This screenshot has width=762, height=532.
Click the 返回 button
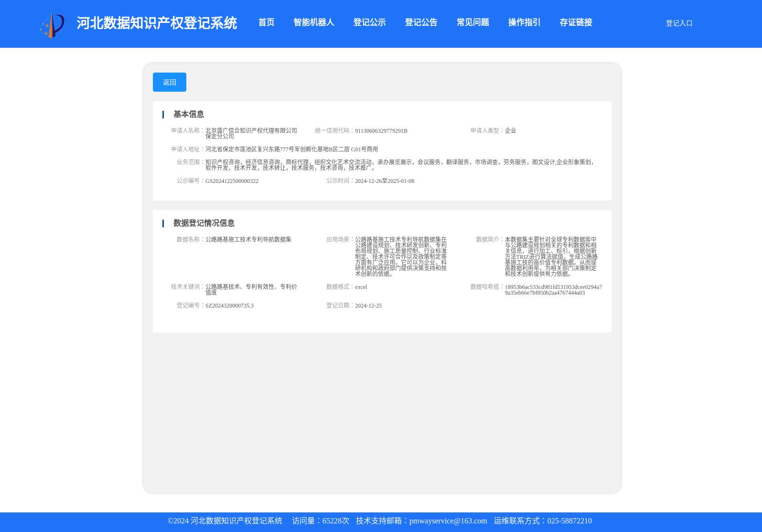click(170, 82)
